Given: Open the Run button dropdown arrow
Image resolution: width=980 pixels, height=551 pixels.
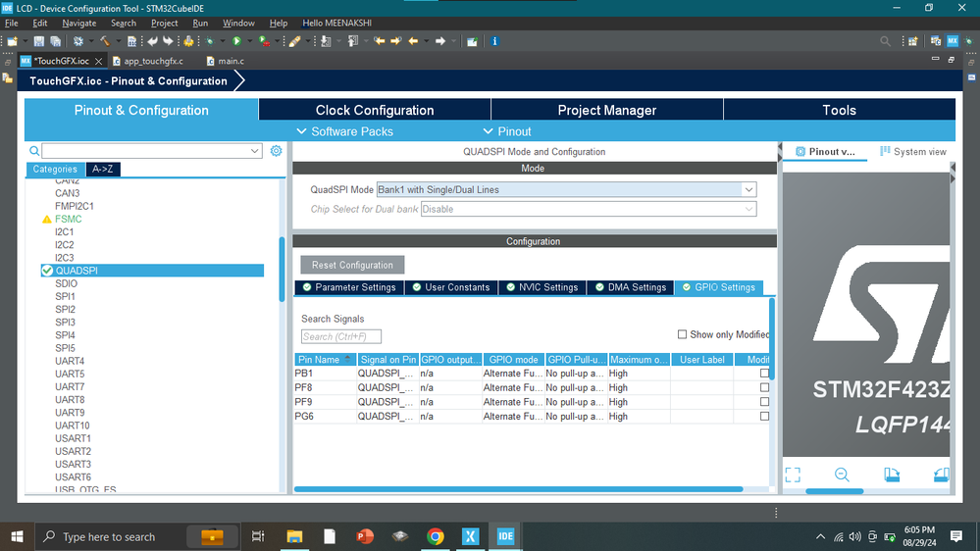Looking at the screenshot, I should [249, 41].
